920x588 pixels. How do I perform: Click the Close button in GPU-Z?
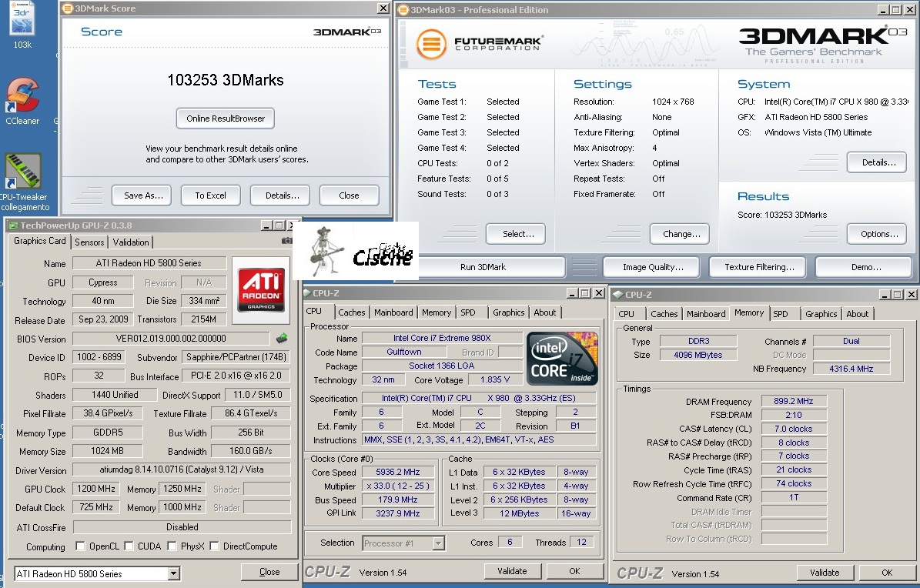(x=269, y=572)
